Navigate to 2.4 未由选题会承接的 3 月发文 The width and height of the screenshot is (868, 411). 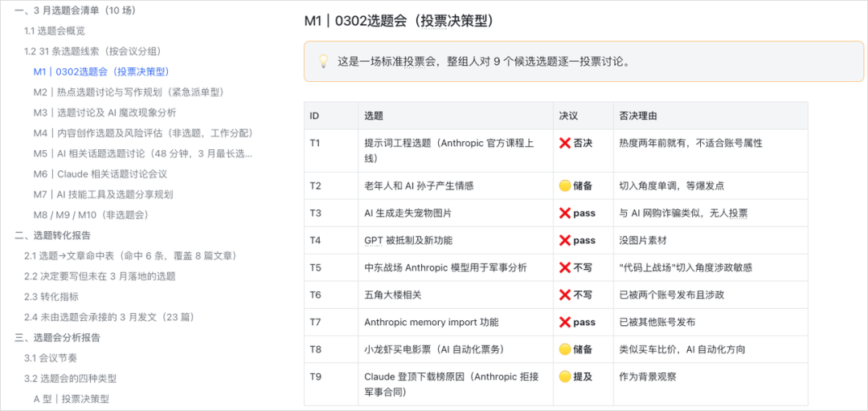point(108,318)
